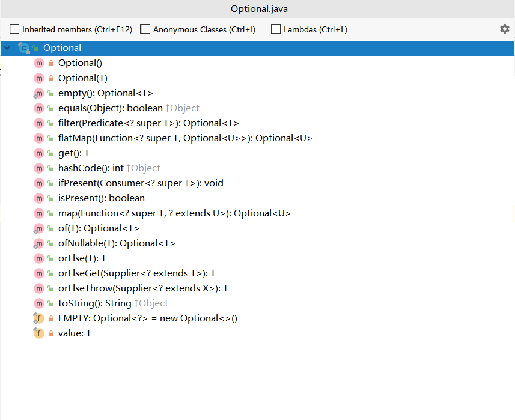
Task: Click the Optional.java popup title
Action: (x=259, y=9)
